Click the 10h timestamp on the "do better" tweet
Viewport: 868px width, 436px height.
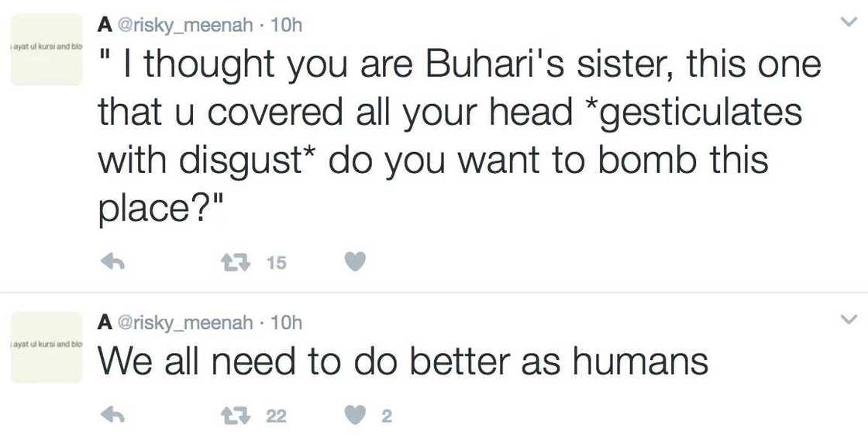pos(288,322)
